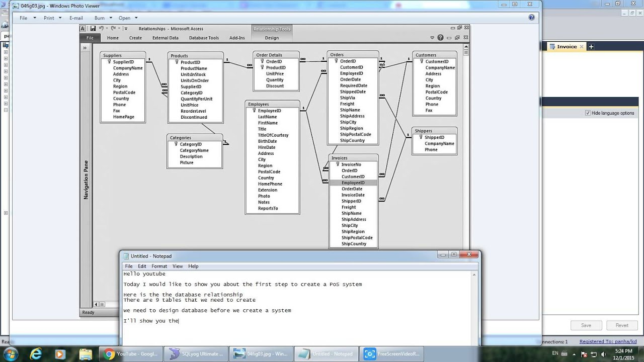Click Add-Ins tab in pictured Access ribbon
Image resolution: width=644 pixels, height=362 pixels.
(x=237, y=38)
